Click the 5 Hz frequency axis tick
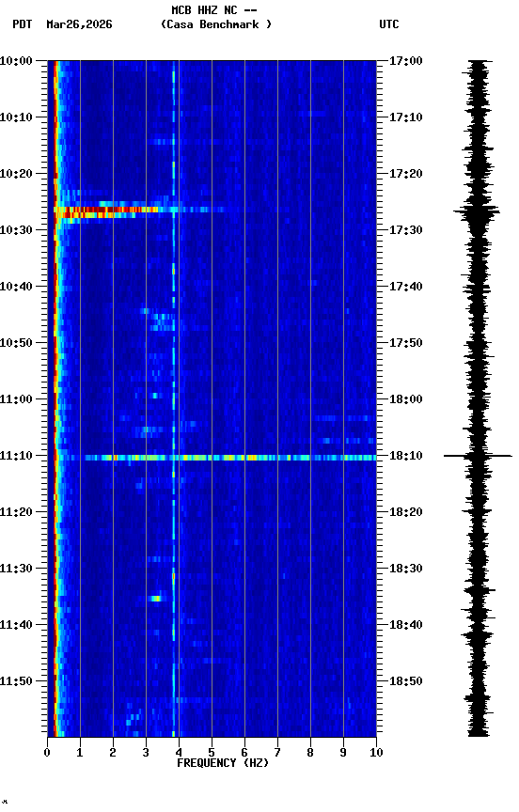The height and width of the screenshot is (812, 519). tap(212, 753)
